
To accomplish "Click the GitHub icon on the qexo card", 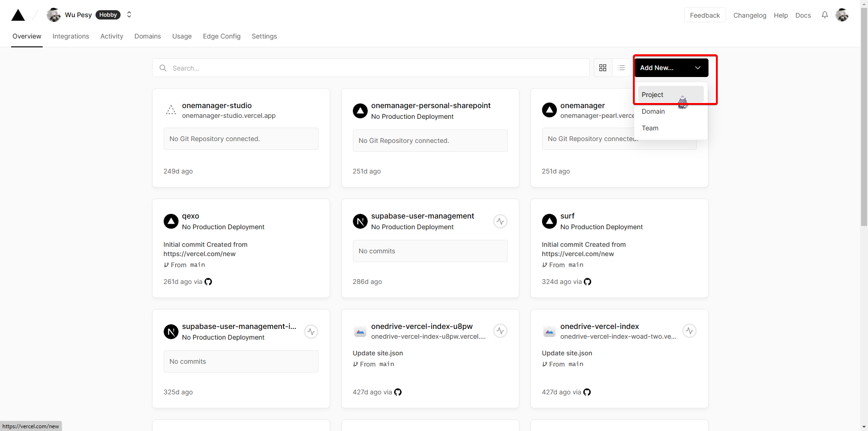I will click(x=208, y=282).
